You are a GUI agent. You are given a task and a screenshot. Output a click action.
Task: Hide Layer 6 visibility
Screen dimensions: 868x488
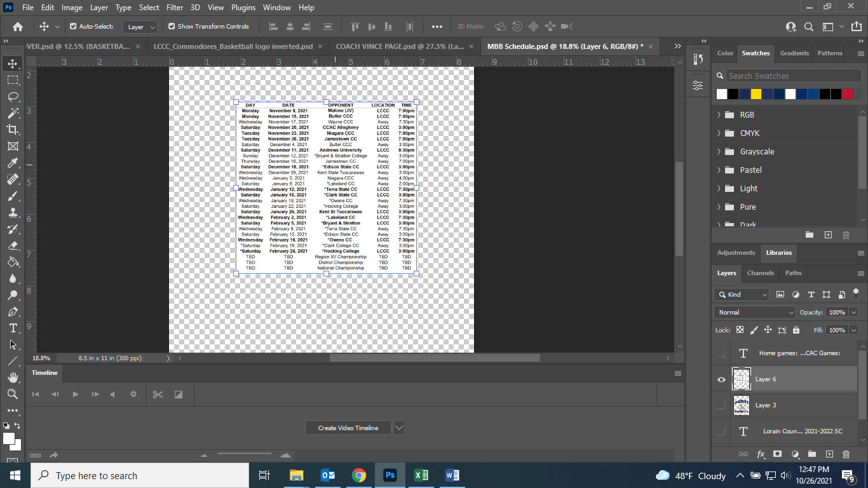coord(721,379)
